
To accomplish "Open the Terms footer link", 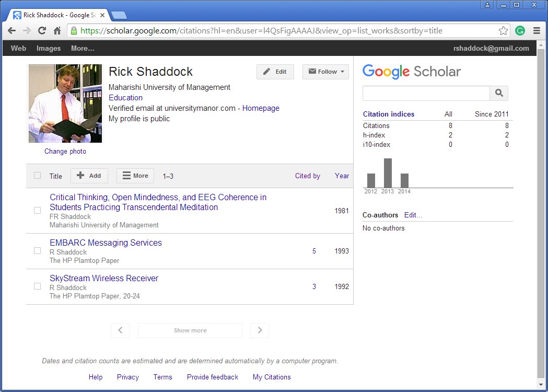I will [x=163, y=377].
